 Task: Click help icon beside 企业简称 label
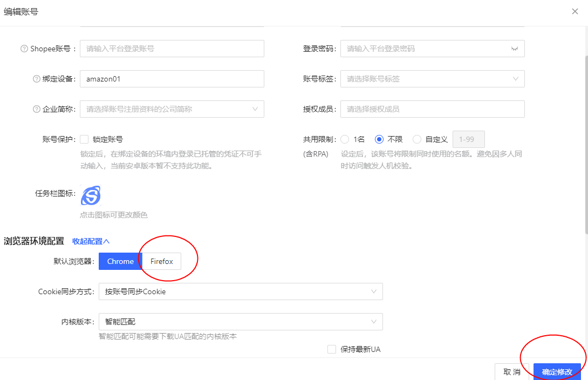point(37,109)
